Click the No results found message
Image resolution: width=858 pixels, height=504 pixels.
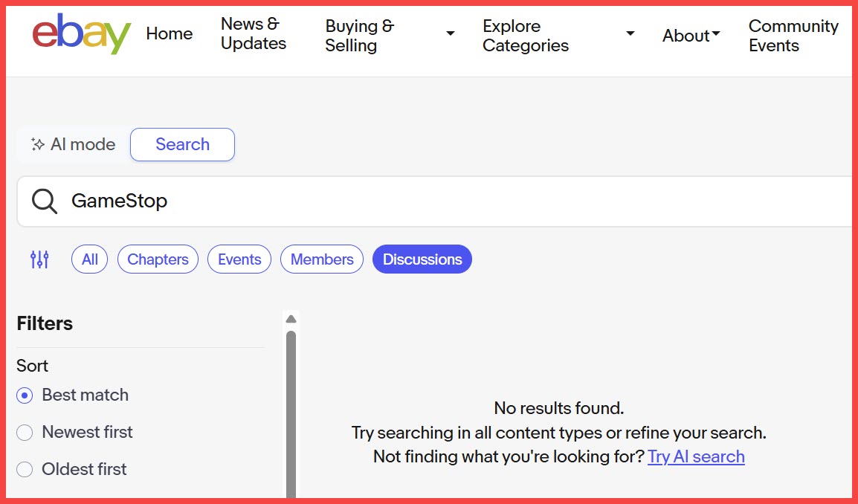click(558, 409)
